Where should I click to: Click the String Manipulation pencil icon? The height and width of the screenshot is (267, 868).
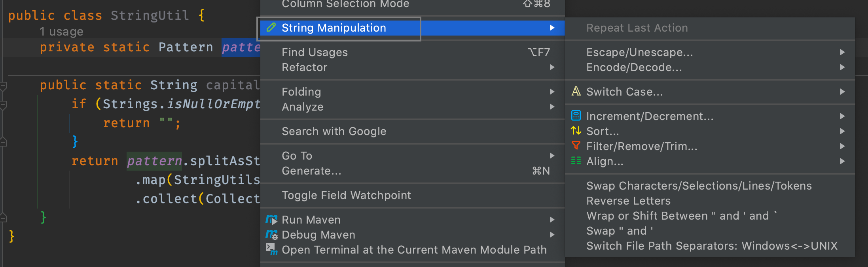coord(271,28)
